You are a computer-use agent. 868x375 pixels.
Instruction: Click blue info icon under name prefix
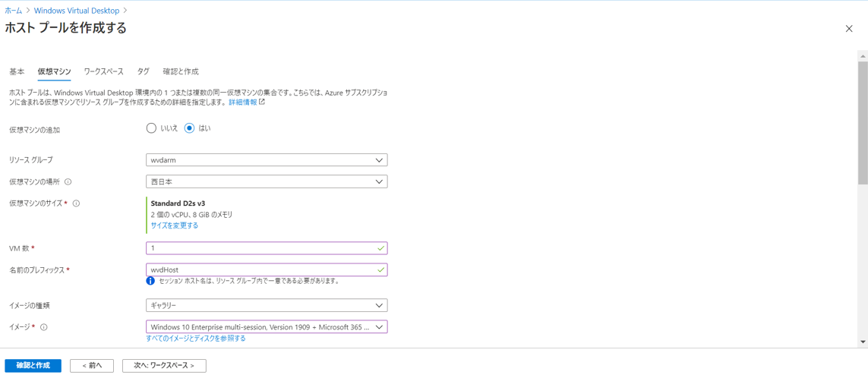point(150,280)
